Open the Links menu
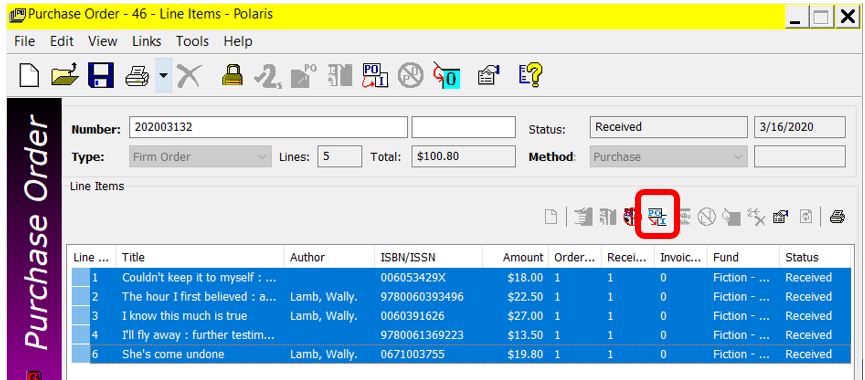Image resolution: width=865 pixels, height=380 pixels. (147, 41)
